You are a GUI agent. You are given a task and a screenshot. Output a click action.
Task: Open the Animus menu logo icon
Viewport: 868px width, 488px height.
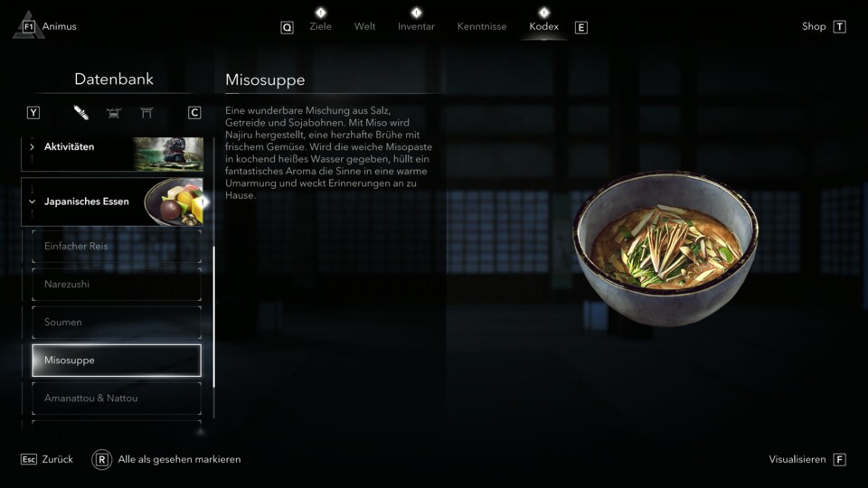pyautogui.click(x=28, y=25)
